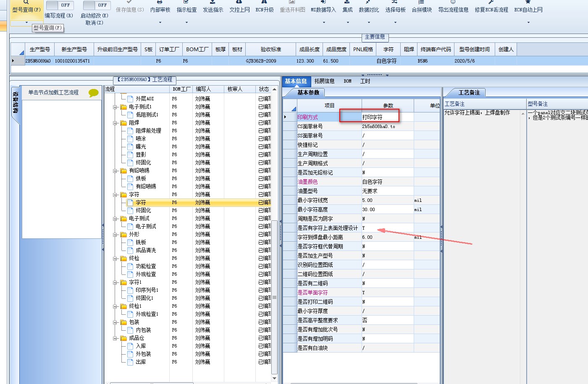Click the ECN升级 toolbar button
The image size is (588, 384).
265,8
